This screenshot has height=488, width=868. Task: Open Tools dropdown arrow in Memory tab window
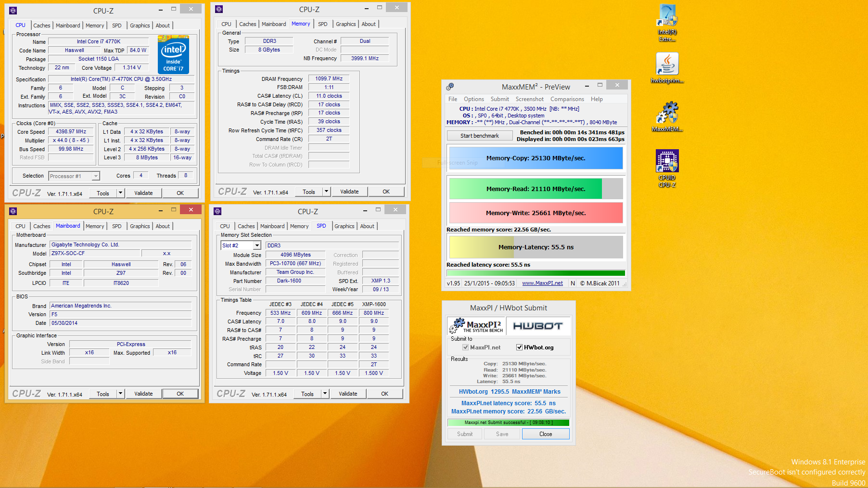tap(326, 192)
